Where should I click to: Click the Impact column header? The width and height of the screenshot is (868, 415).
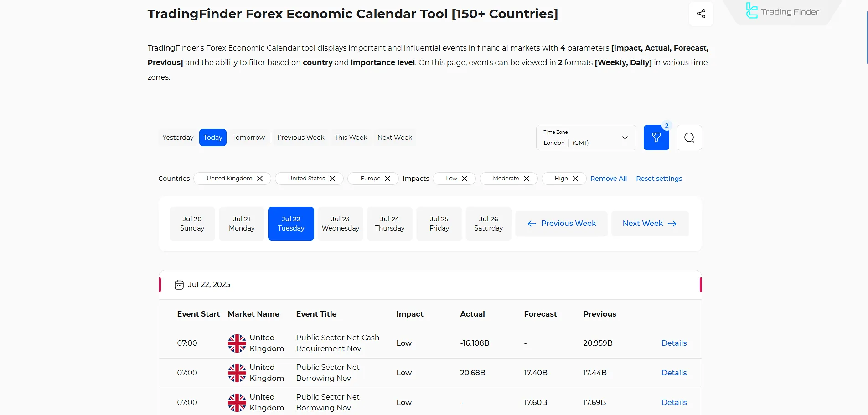(x=410, y=314)
